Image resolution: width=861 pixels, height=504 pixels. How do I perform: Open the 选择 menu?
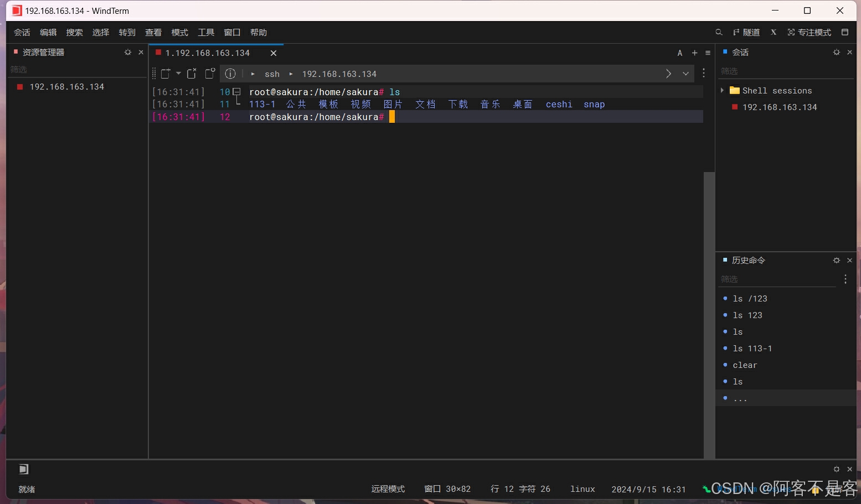101,32
